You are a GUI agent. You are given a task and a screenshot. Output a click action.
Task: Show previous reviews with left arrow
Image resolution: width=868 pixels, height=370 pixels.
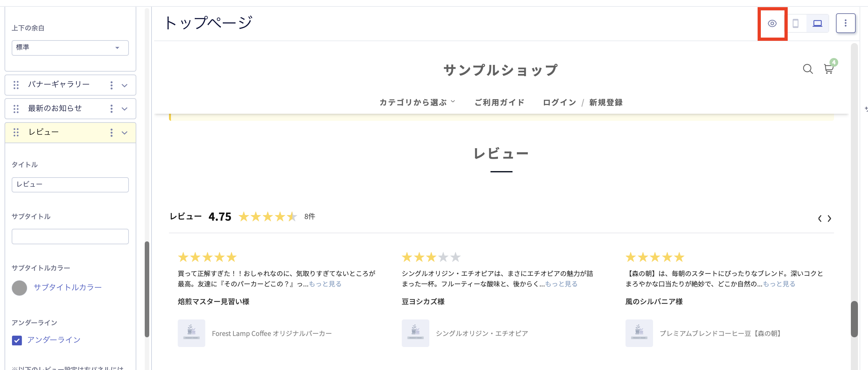click(x=819, y=219)
